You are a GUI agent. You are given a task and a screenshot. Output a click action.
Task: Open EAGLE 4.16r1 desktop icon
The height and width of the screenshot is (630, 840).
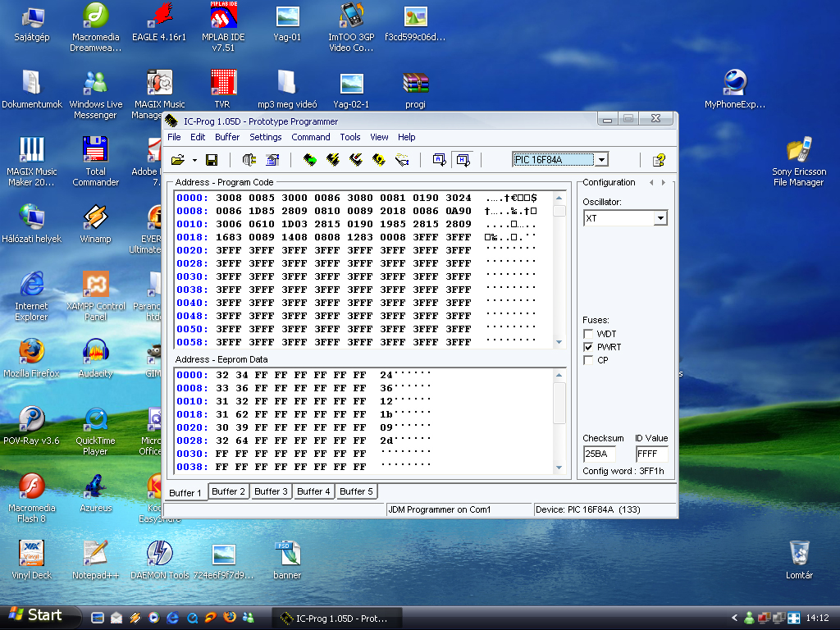pyautogui.click(x=159, y=21)
